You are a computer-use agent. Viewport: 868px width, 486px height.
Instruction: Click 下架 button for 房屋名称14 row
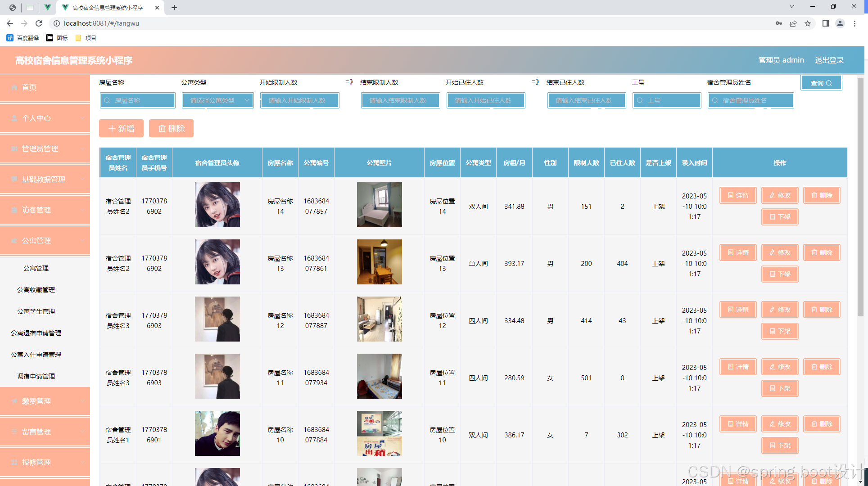tap(780, 217)
